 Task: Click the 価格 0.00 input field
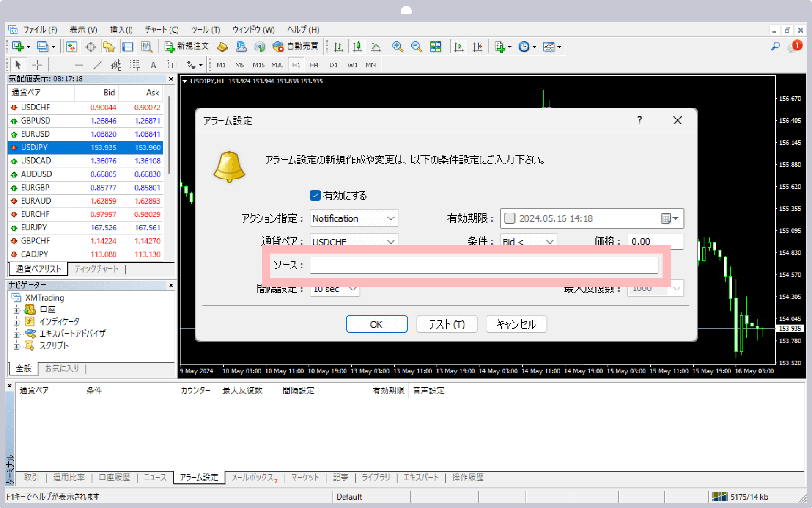[x=656, y=241]
